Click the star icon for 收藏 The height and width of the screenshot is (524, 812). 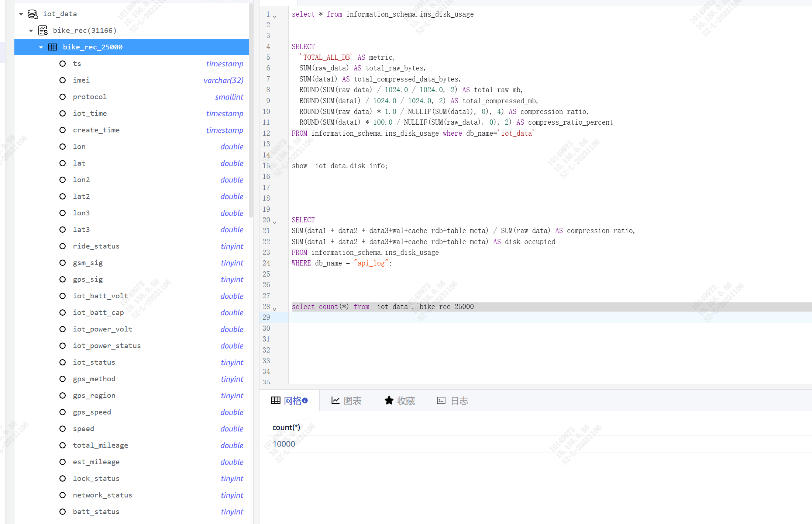(389, 400)
